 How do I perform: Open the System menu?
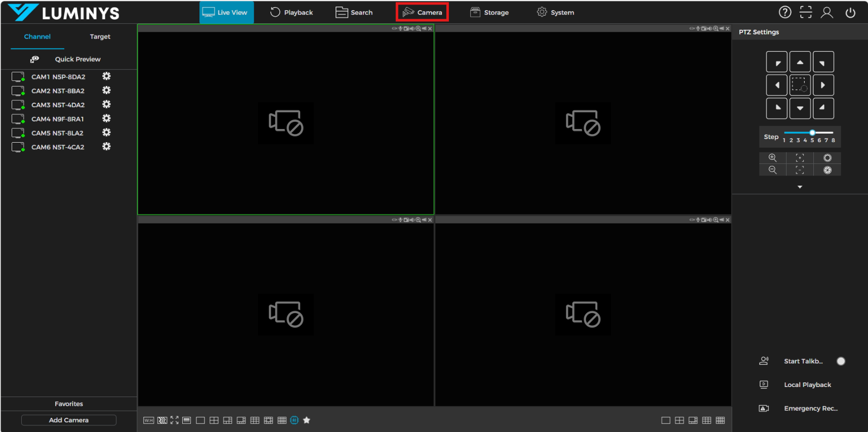(x=555, y=12)
